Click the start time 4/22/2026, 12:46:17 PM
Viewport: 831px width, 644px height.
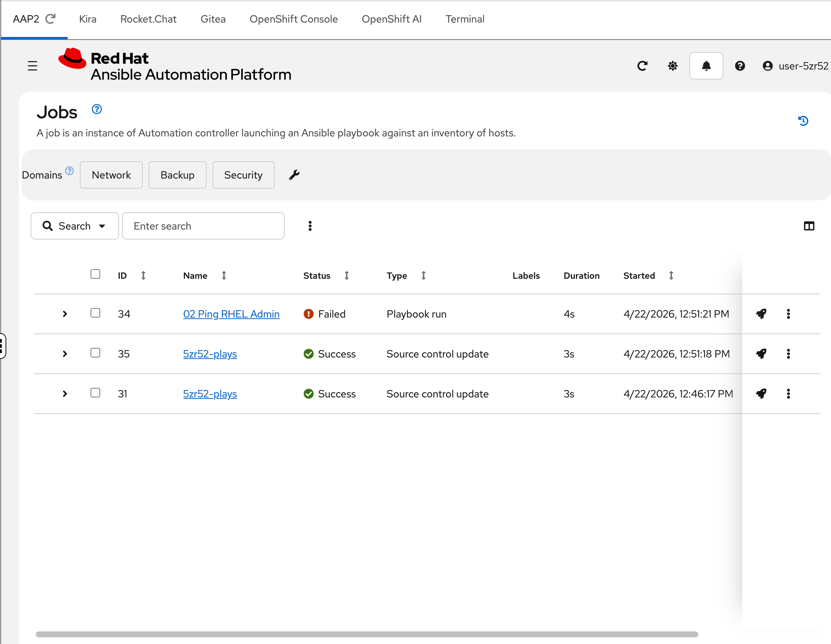click(678, 394)
